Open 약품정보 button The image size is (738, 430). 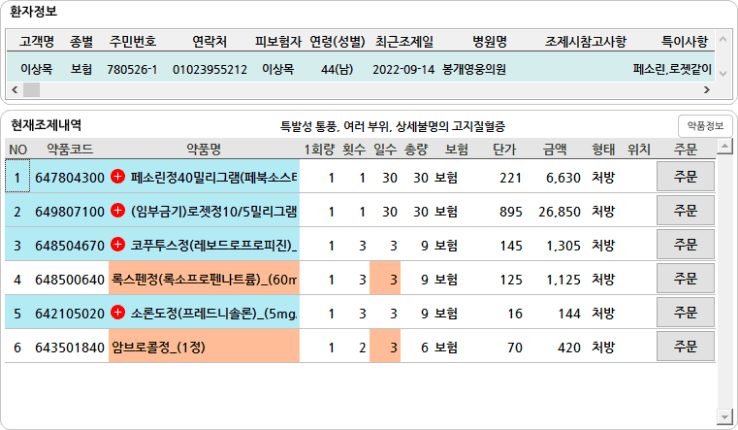(705, 126)
